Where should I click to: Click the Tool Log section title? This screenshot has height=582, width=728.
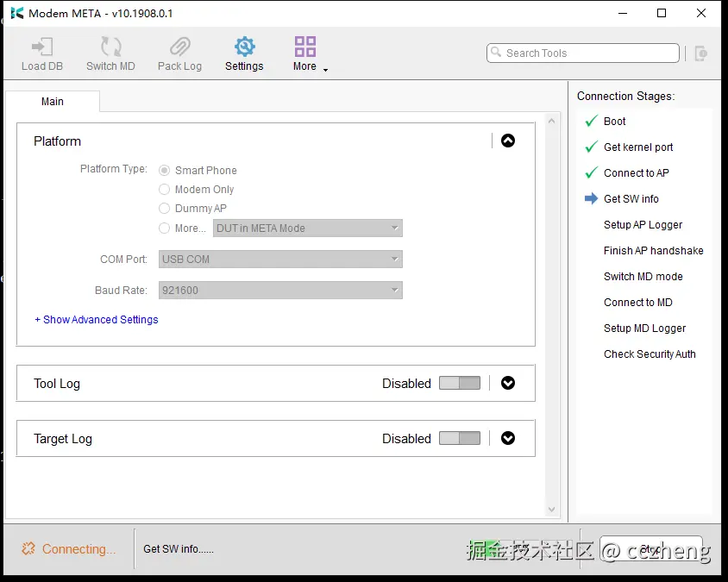57,384
